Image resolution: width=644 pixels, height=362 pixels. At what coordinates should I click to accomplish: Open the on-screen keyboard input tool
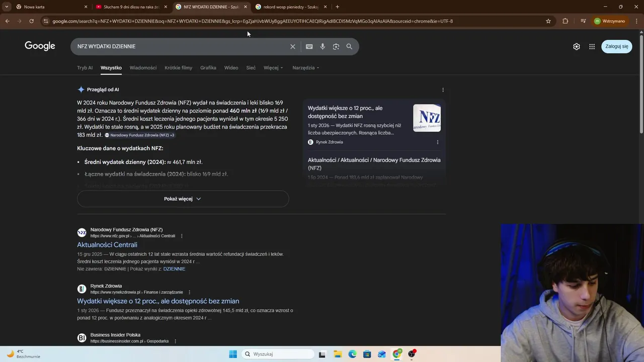tap(309, 46)
